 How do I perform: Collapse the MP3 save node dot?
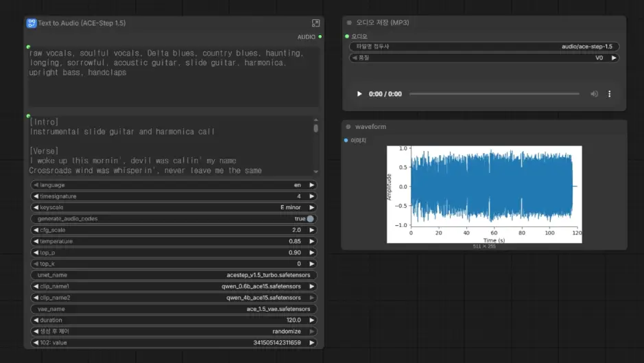[349, 23]
